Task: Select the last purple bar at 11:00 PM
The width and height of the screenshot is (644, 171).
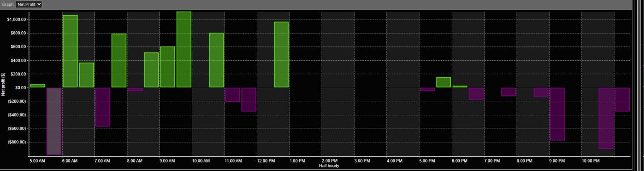Action: [622, 100]
